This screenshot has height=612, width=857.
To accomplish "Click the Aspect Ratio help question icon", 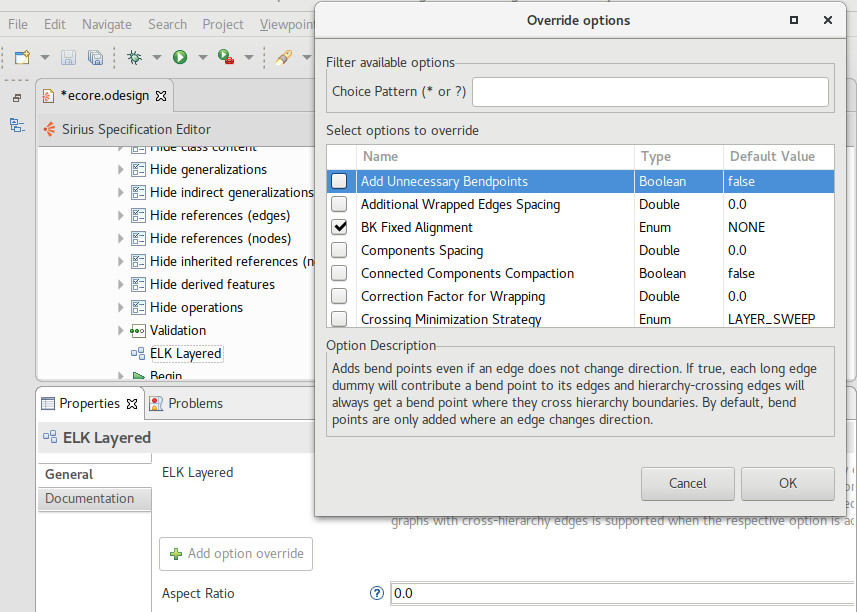I will [x=377, y=593].
